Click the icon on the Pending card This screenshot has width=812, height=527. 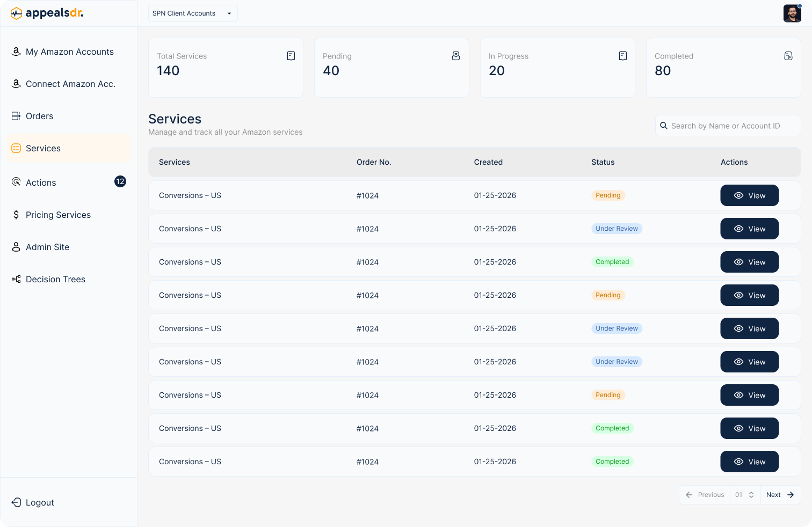(x=456, y=55)
